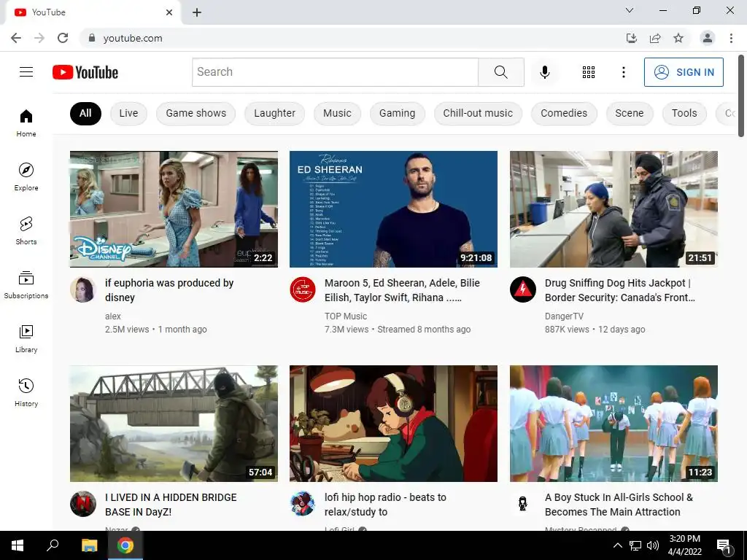This screenshot has height=560, width=747.
Task: Open 'if euphoria was produced by disney' title
Action: [x=169, y=290]
